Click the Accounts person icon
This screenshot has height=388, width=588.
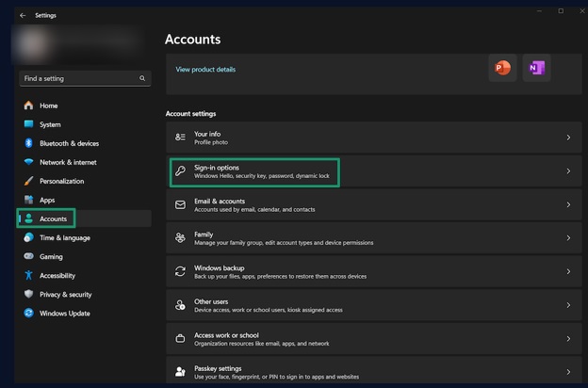[28, 218]
